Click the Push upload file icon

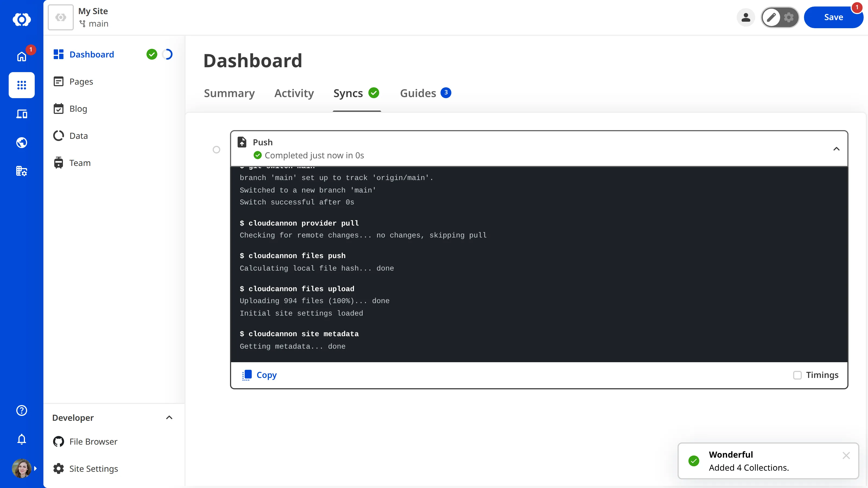point(242,142)
